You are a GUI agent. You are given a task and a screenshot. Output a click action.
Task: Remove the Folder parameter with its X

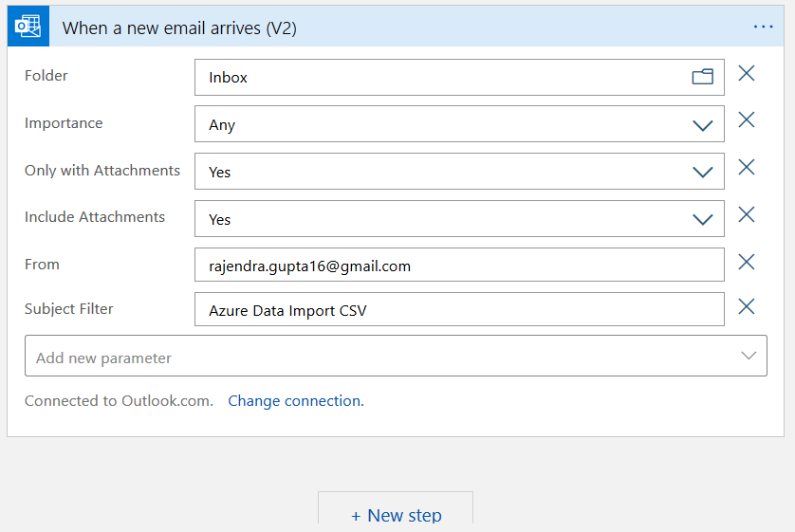747,74
